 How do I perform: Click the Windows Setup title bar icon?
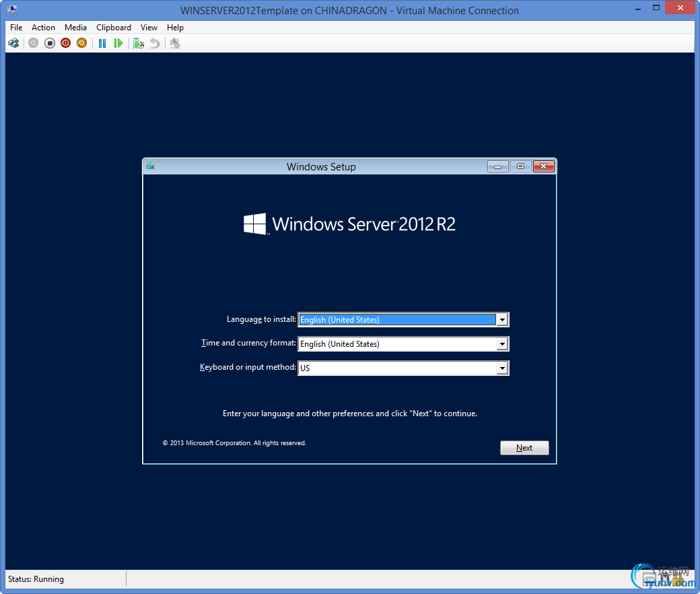(x=151, y=166)
